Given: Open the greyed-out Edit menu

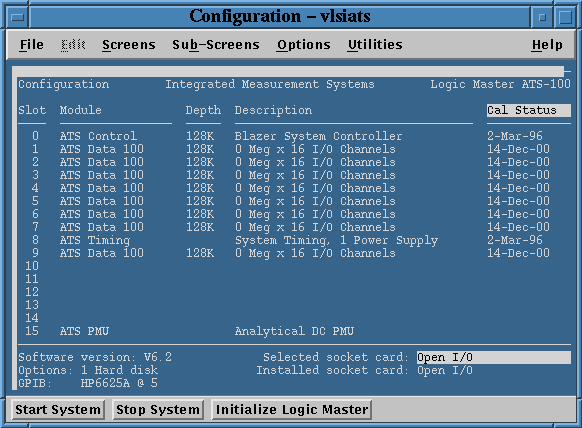Looking at the screenshot, I should click(73, 45).
